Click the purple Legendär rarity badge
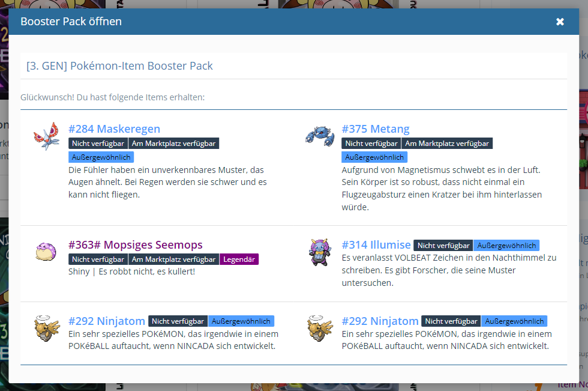Viewport: 588px width, 391px height. [x=239, y=259]
